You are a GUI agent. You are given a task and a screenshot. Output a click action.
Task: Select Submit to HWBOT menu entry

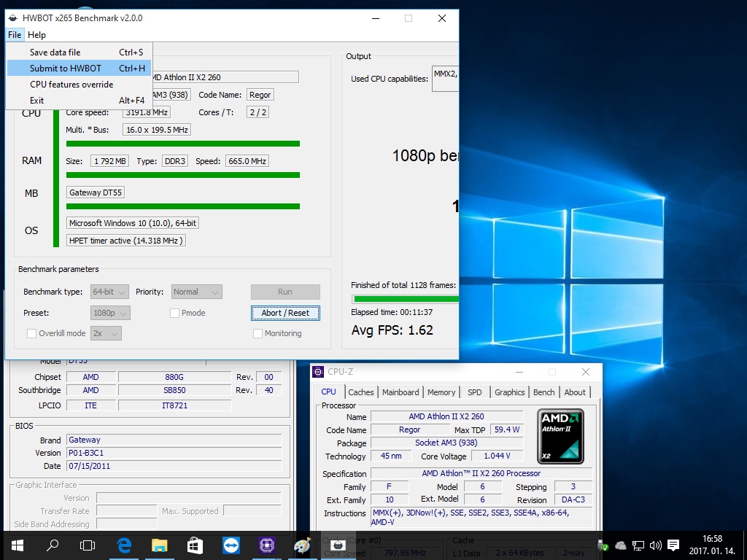[79, 68]
